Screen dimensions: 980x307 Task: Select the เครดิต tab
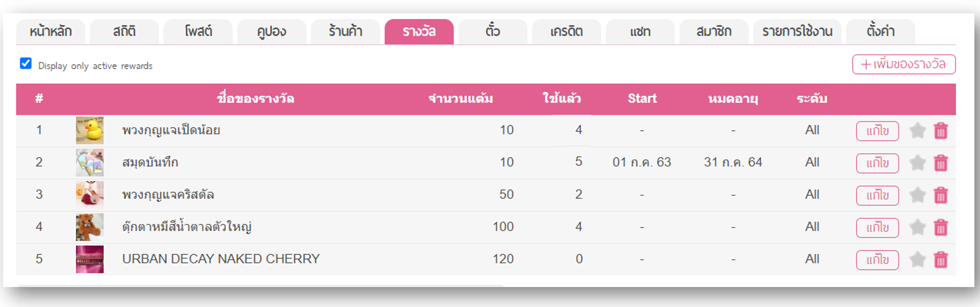[566, 32]
